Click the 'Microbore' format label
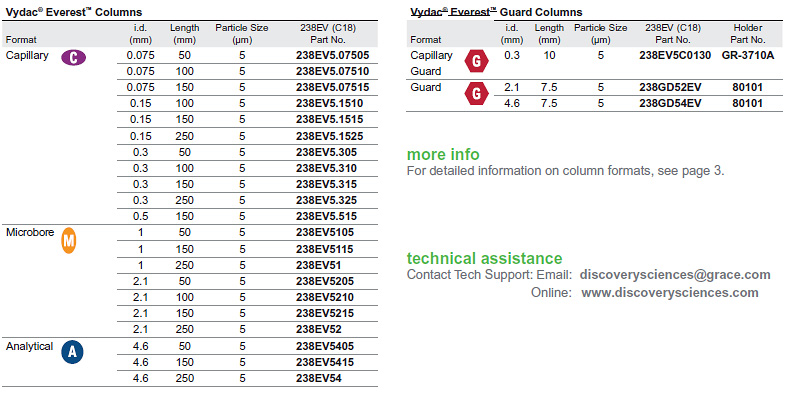Viewport: 787px width, 416px height. click(30, 232)
